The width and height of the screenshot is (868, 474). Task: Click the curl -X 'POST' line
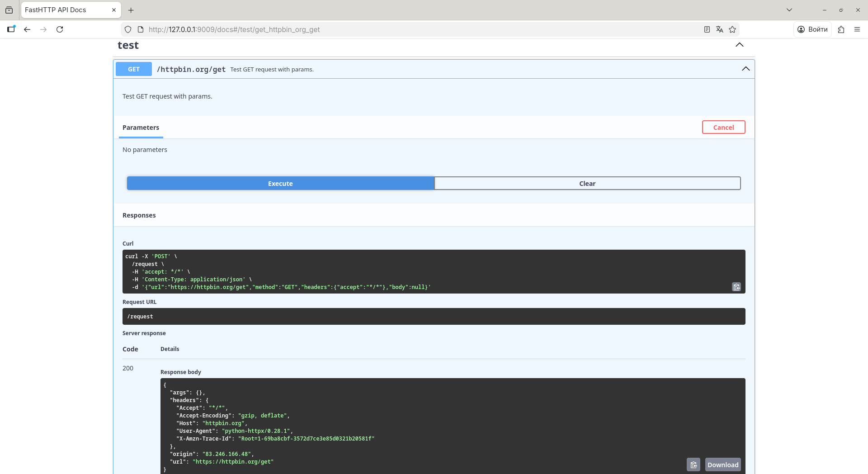click(151, 256)
